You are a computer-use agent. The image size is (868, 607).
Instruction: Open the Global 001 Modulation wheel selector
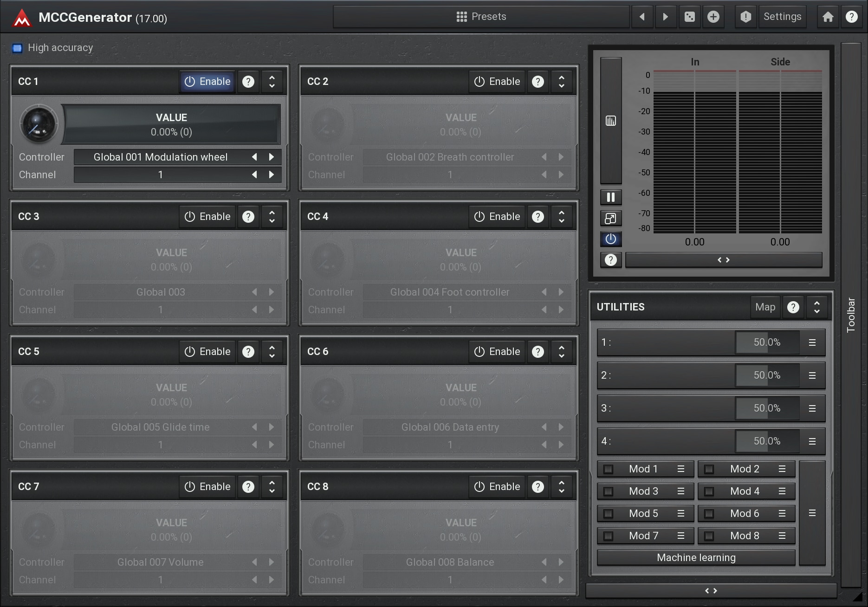point(161,157)
